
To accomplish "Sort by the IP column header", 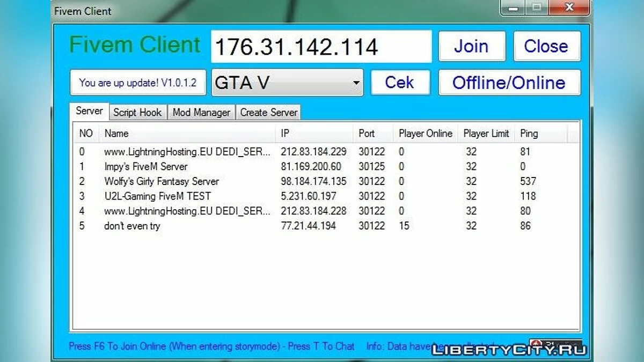I will click(315, 134).
